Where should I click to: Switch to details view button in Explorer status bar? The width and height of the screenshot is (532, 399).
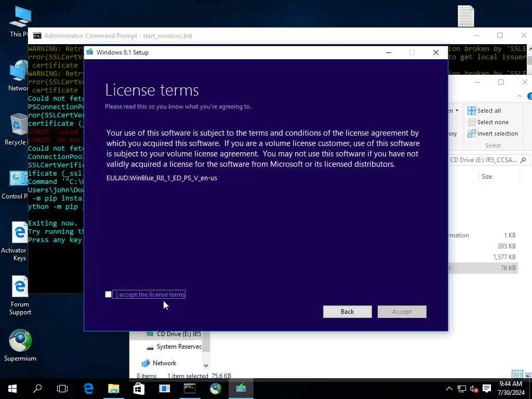click(517, 375)
